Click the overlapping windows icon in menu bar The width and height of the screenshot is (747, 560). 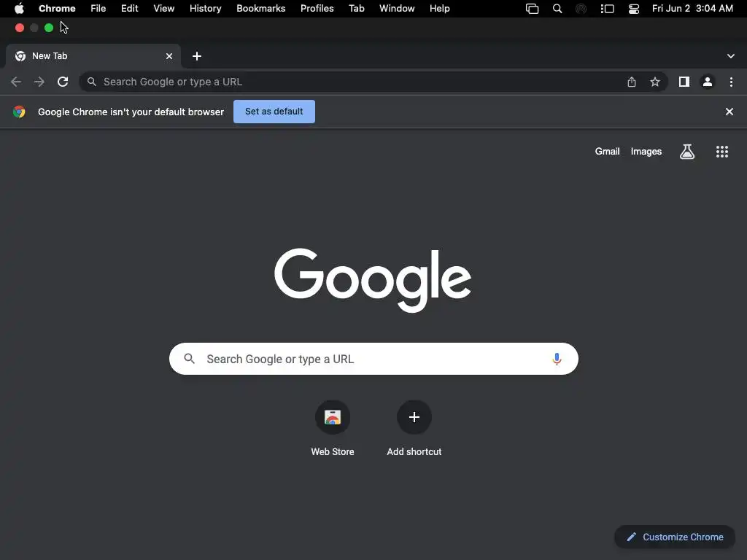[x=532, y=9]
